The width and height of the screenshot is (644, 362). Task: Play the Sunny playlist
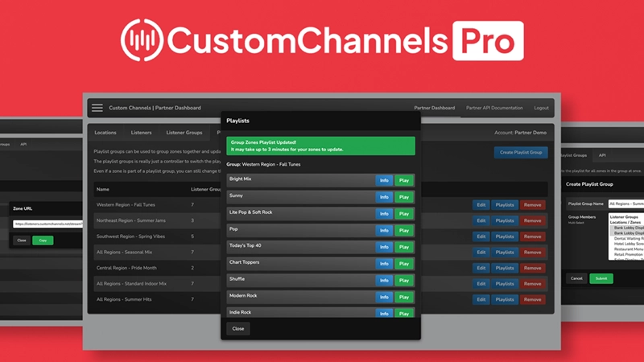[404, 197]
